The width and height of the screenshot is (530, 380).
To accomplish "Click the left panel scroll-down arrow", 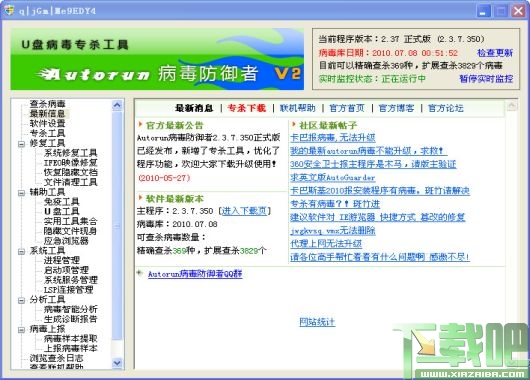I will (117, 363).
